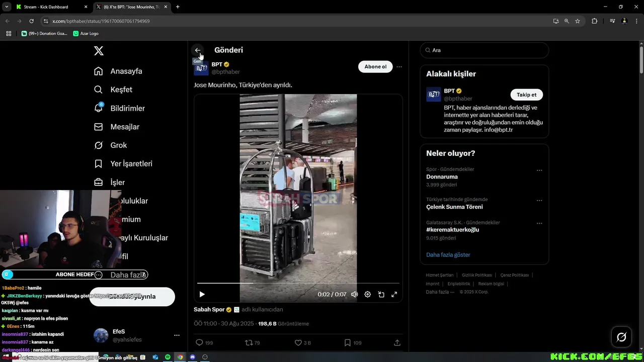Viewport: 644px width, 362px height.
Task: Open İşler in the sidebar
Action: [109, 182]
